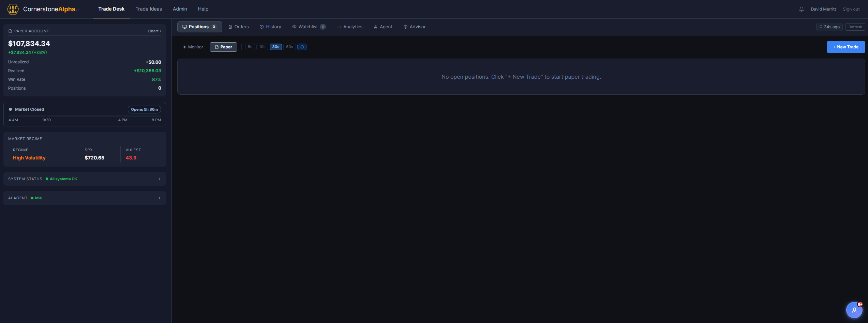868x323 pixels.
Task: Click the magnifier refresh-mode icon next to 60s
Action: pos(302,47)
